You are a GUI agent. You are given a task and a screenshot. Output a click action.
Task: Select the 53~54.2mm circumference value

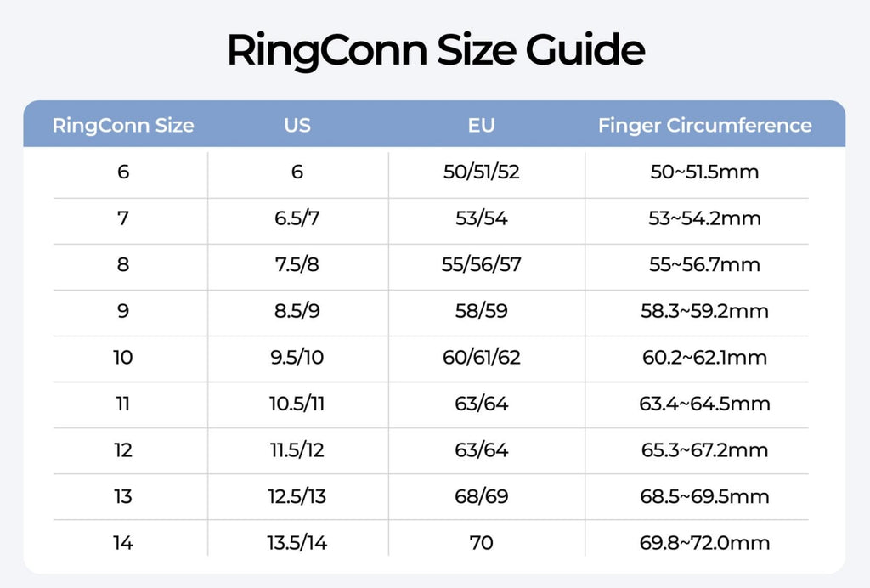click(x=703, y=218)
